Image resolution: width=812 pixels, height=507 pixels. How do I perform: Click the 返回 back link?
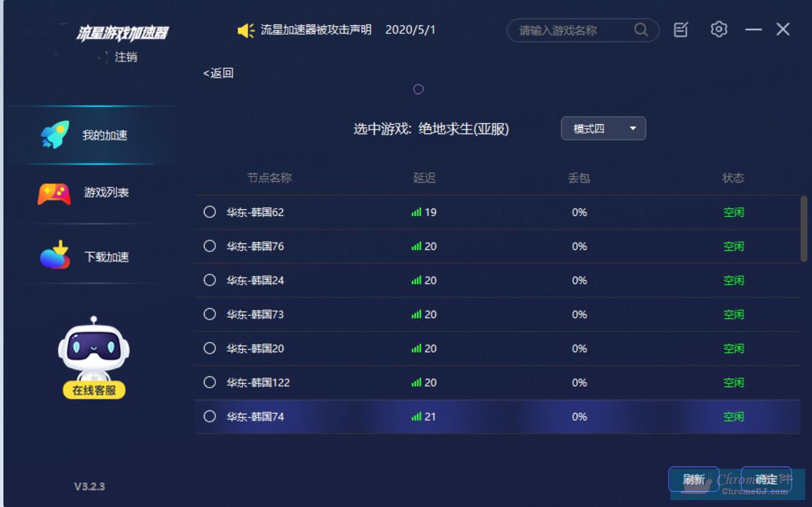click(x=218, y=73)
